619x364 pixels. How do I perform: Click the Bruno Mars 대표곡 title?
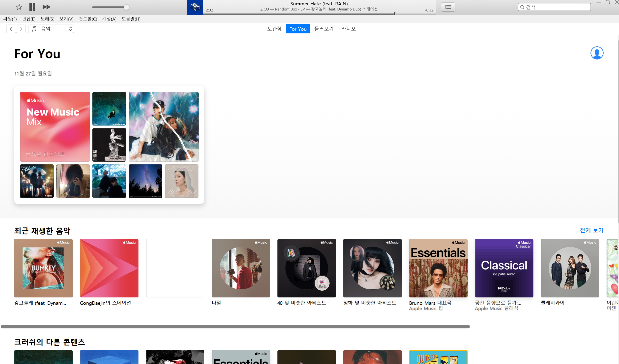pyautogui.click(x=430, y=303)
